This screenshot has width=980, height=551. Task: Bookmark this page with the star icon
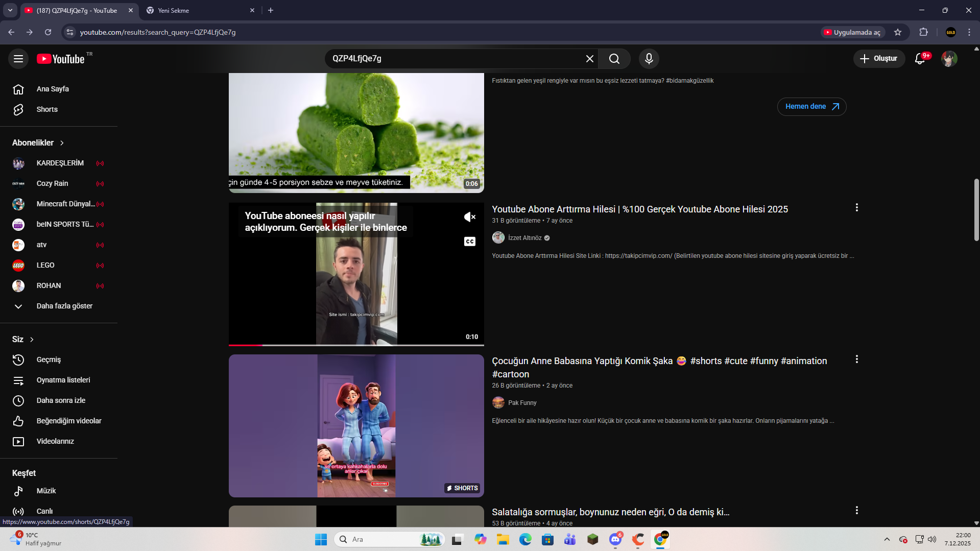(898, 32)
